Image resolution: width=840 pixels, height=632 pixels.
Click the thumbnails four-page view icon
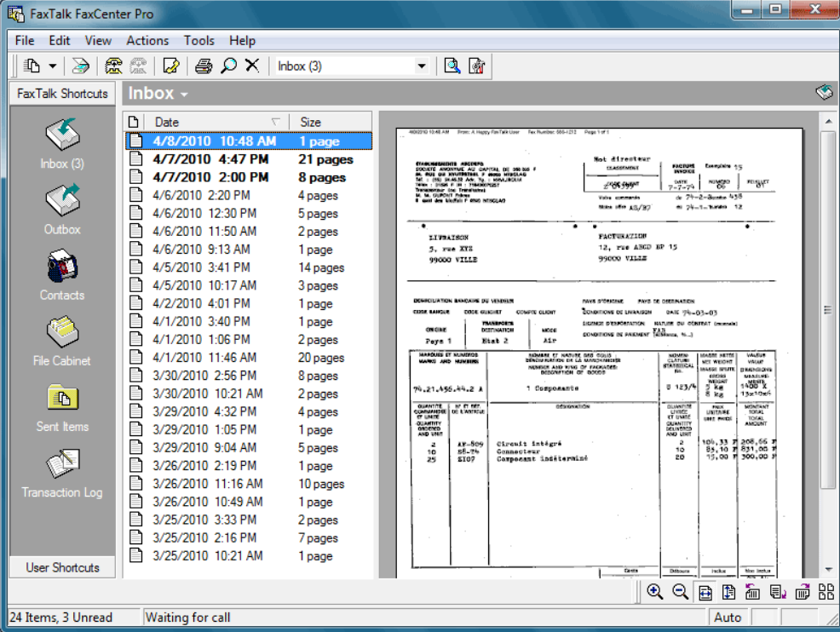click(x=826, y=592)
